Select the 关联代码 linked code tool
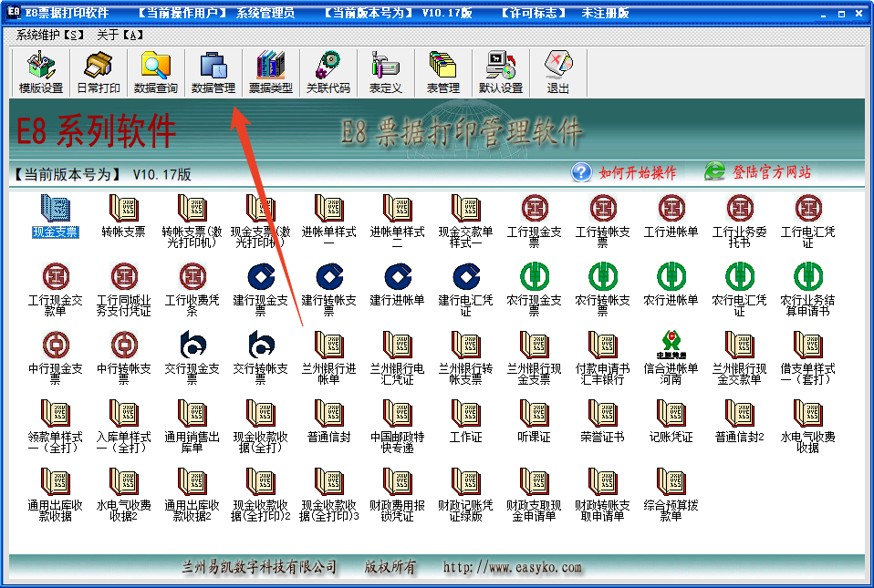Viewport: 874px width, 588px height. coord(328,73)
